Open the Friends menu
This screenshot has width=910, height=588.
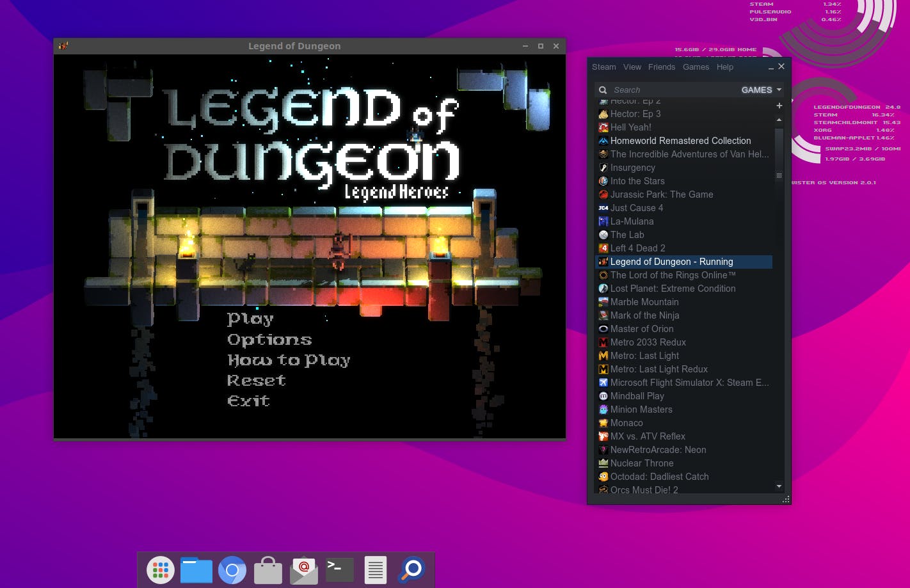[661, 67]
